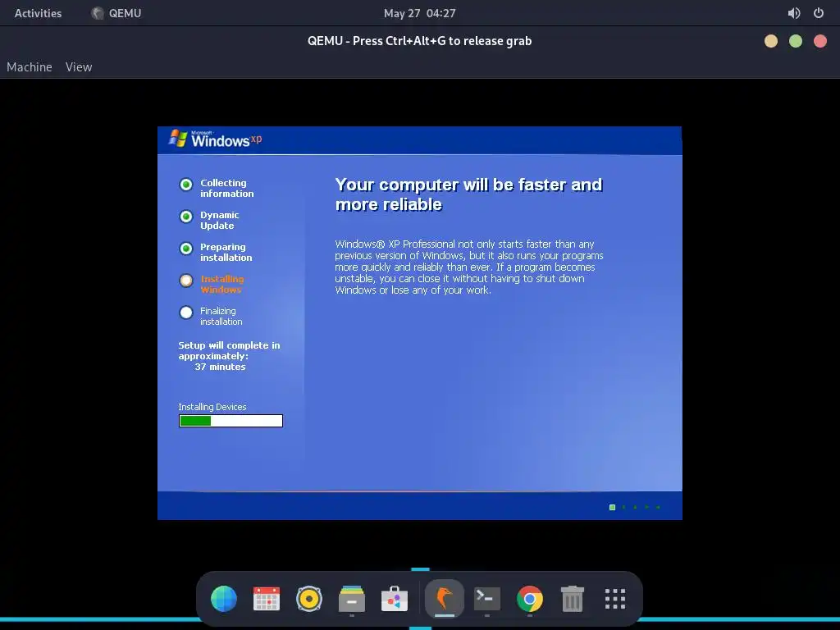Screen dimensions: 840x630
Task: Click the Dynamic Update step indicator
Action: [186, 217]
